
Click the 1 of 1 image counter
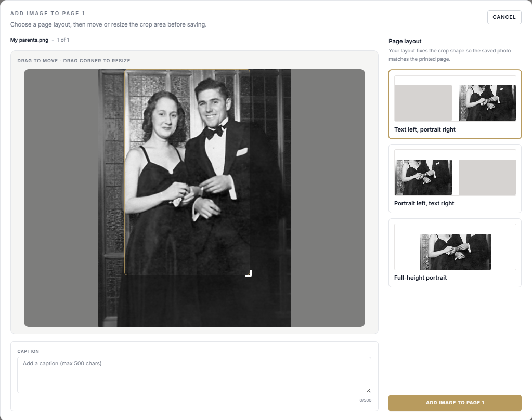63,40
